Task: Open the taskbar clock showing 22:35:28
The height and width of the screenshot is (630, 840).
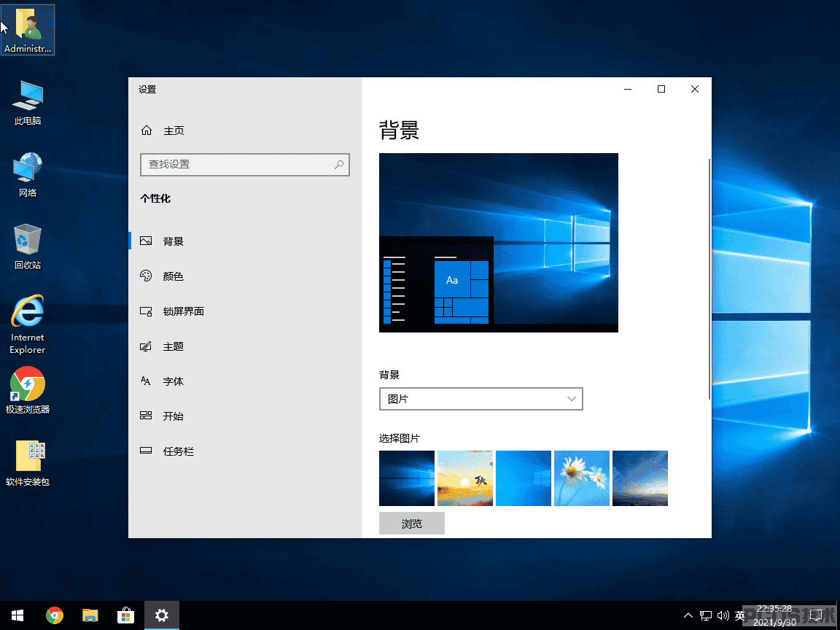Action: coord(774,615)
